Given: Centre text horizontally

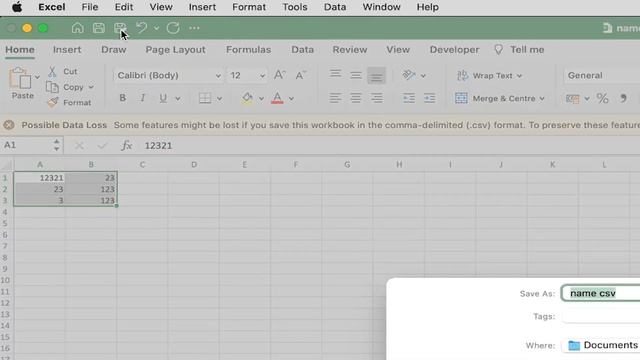Looking at the screenshot, I should point(356,98).
